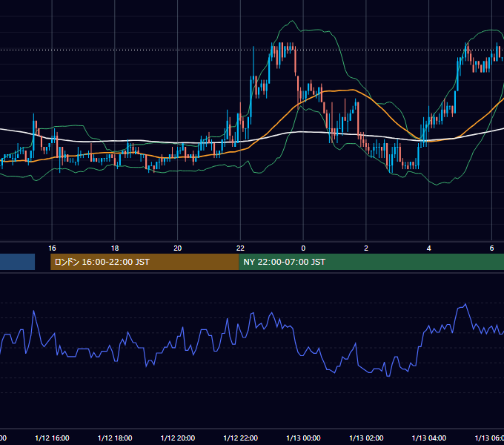Click the 1/12 22:00 label on lower axis
504x445 pixels.
point(240,438)
